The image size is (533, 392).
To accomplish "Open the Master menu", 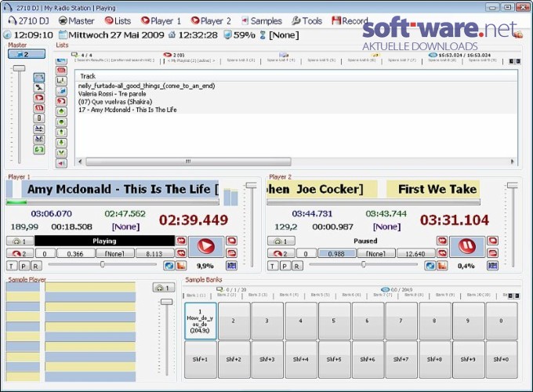I will pos(76,21).
